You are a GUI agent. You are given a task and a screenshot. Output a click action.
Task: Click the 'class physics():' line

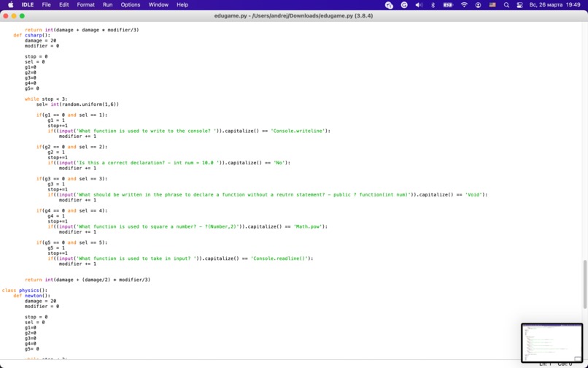pos(25,291)
